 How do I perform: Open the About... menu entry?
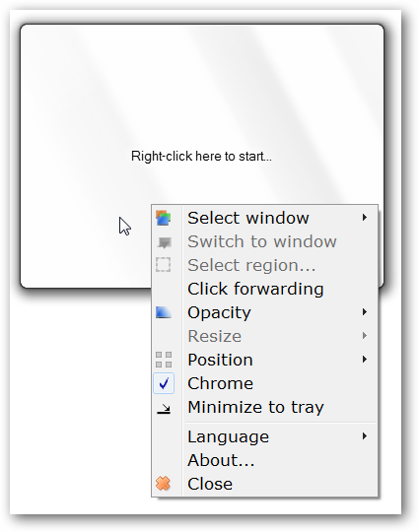[264, 460]
